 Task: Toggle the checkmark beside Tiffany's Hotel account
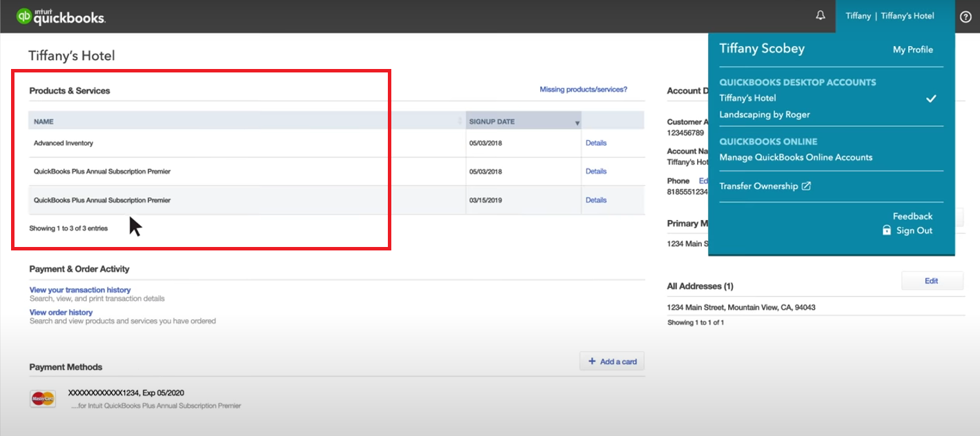(932, 98)
